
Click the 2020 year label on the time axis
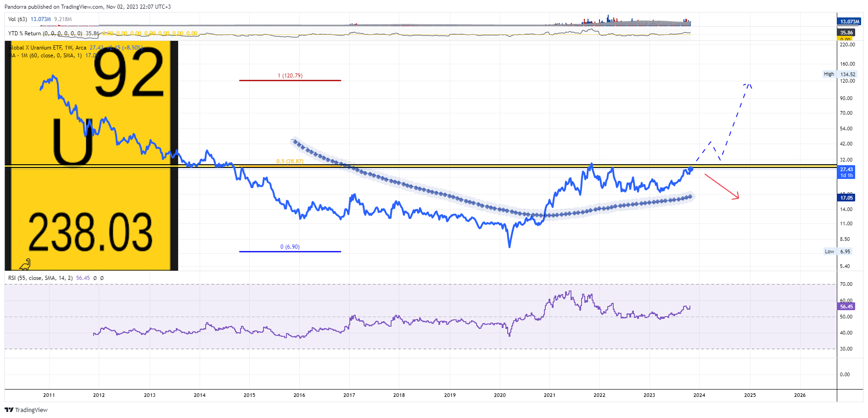pos(500,396)
